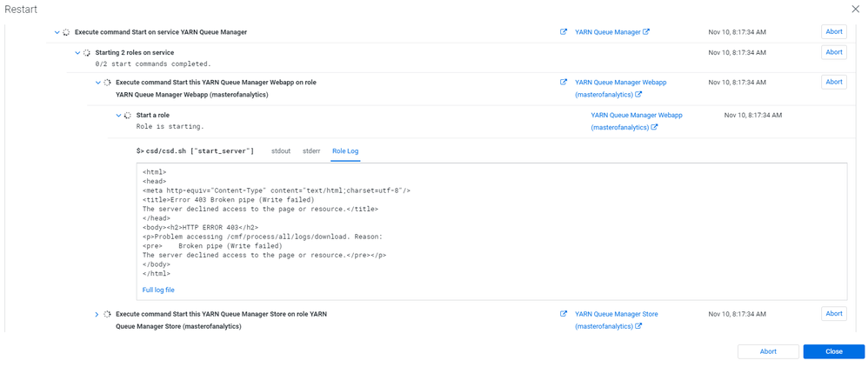This screenshot has width=868, height=367.
Task: Click the '0/2 start commands completed.' status text
Action: (153, 63)
